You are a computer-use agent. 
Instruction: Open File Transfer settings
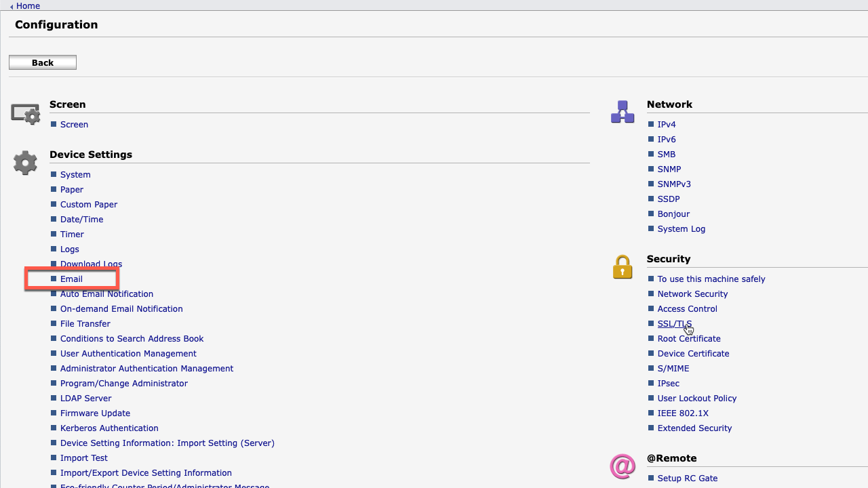[x=85, y=324]
